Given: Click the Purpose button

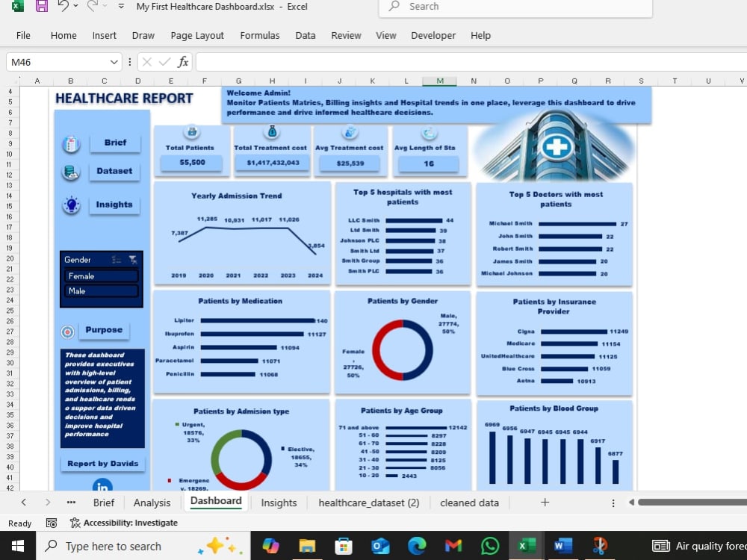Looking at the screenshot, I should point(104,330).
